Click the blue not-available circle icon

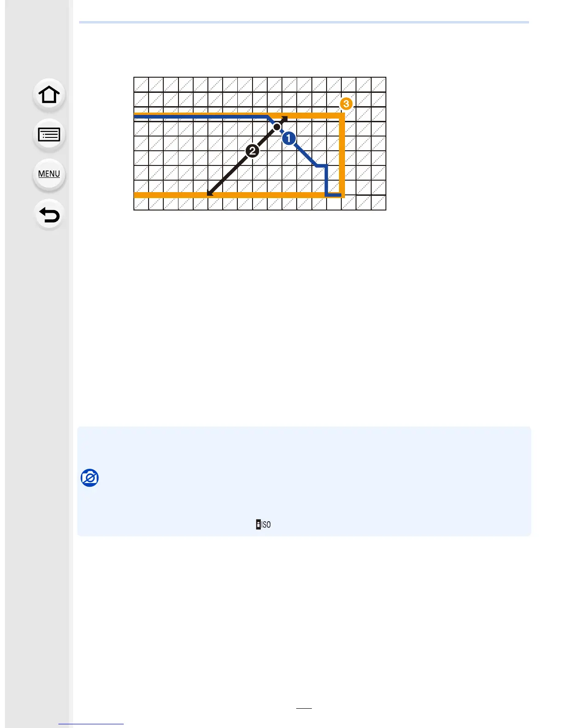tap(90, 478)
